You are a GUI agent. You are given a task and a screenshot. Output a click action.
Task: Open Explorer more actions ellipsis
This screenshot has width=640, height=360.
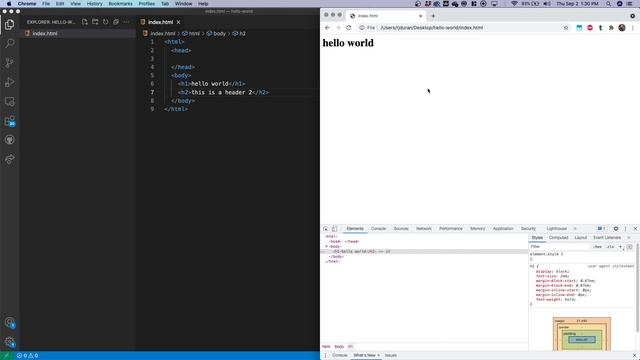point(127,22)
